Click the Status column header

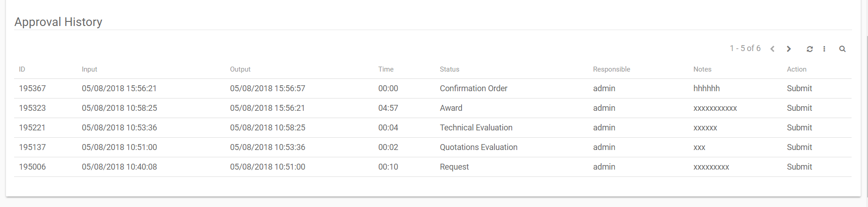[x=449, y=69]
